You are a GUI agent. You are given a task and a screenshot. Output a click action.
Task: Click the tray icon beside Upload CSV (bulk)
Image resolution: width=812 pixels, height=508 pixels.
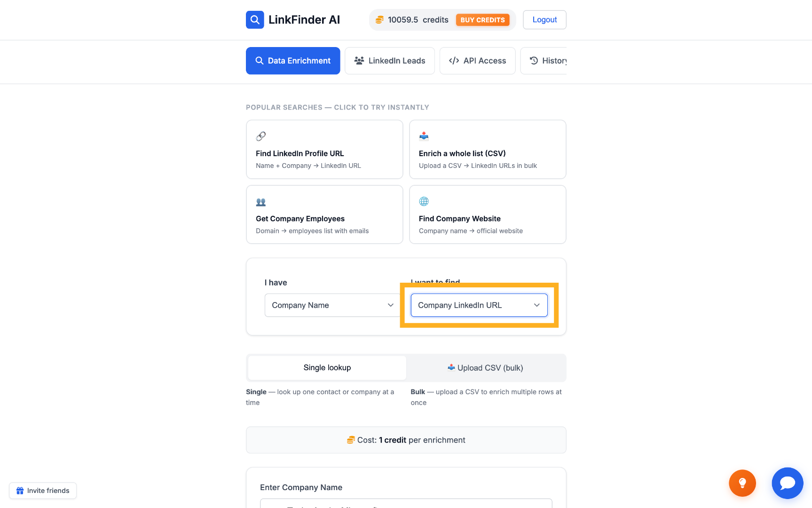(x=451, y=367)
